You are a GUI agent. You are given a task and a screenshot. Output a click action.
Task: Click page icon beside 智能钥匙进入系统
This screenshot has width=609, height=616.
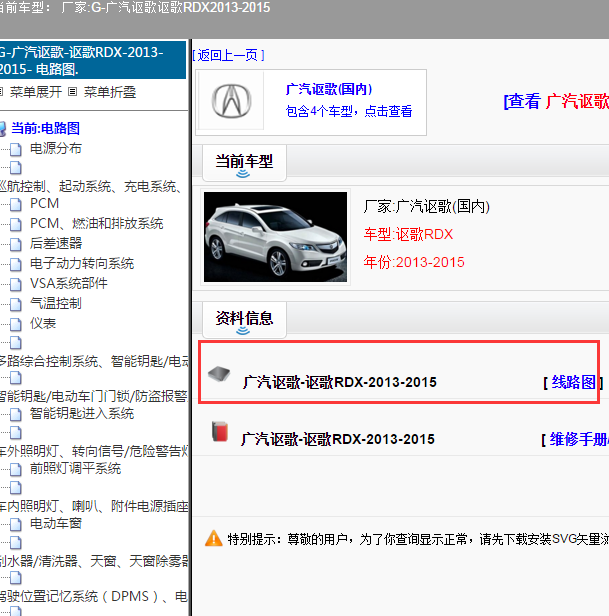coord(16,414)
